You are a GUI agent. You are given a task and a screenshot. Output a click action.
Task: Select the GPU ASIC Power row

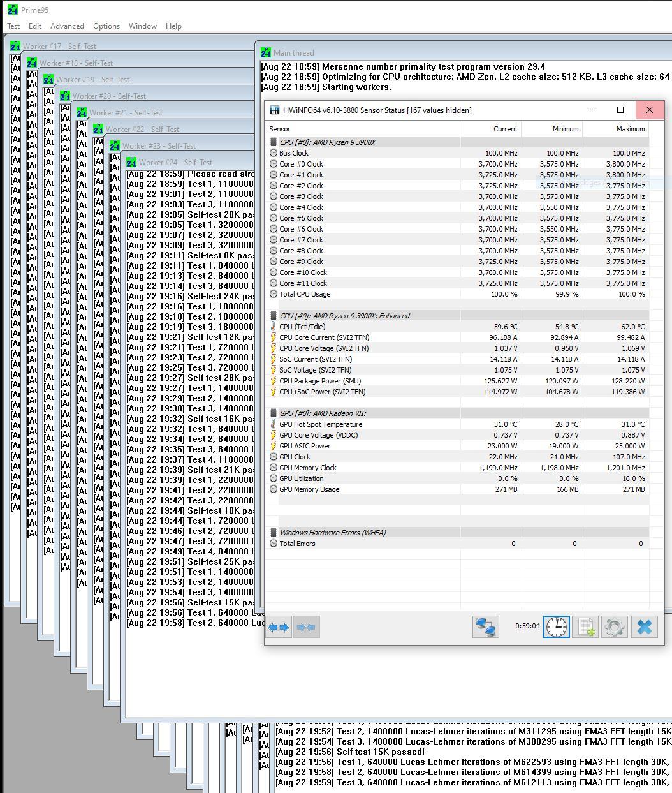tap(458, 445)
